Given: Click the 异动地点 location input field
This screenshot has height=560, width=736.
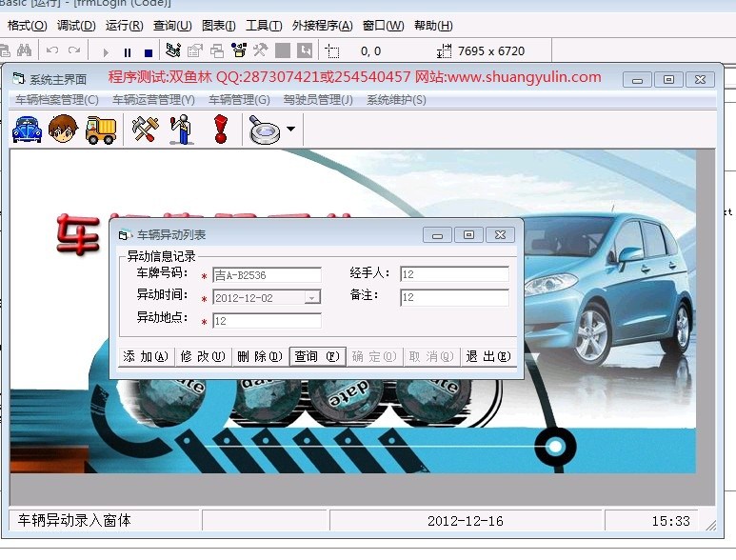Looking at the screenshot, I should 267,321.
